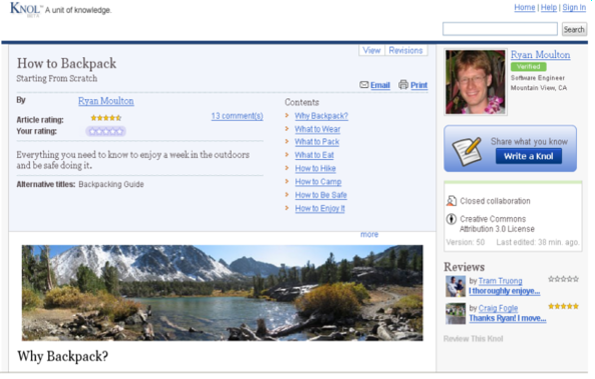This screenshot has width=595, height=379.
Task: Jump to What to Eat section
Action: [x=314, y=155]
